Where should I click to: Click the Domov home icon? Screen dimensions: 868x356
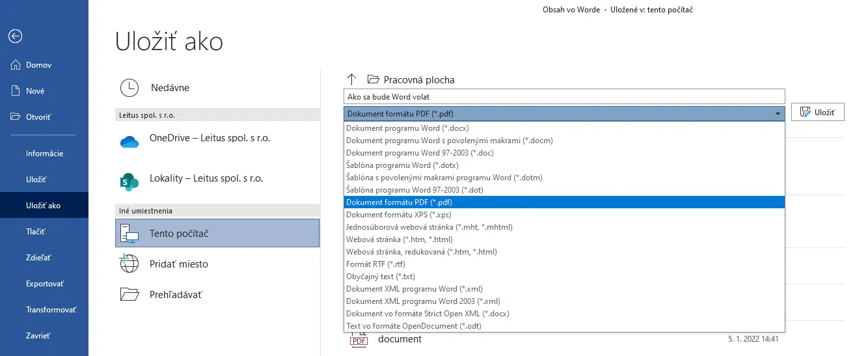(x=16, y=65)
